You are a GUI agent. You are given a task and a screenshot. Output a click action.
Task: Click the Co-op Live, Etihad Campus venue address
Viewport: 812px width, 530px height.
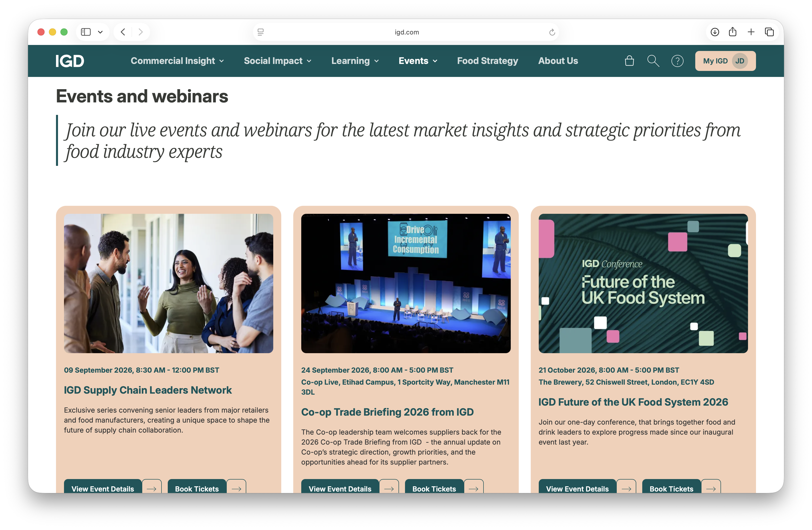tap(405, 387)
